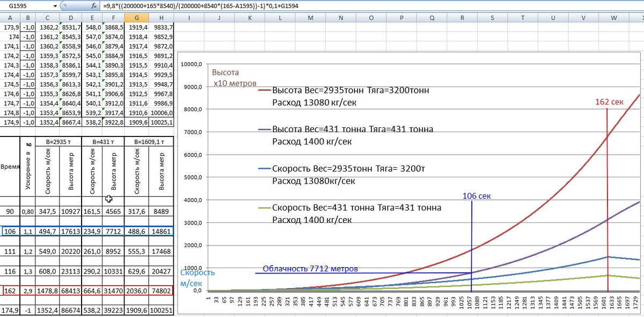Click the B=1609,1 т header cell

point(149,141)
